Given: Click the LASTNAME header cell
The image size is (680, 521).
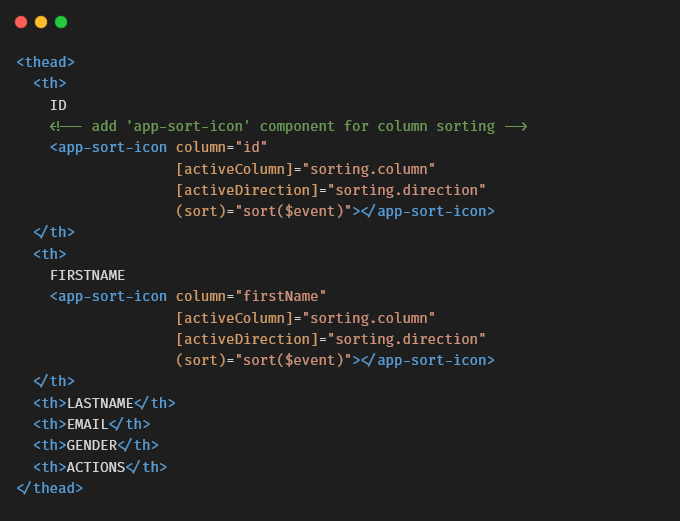Looking at the screenshot, I should coord(105,403).
